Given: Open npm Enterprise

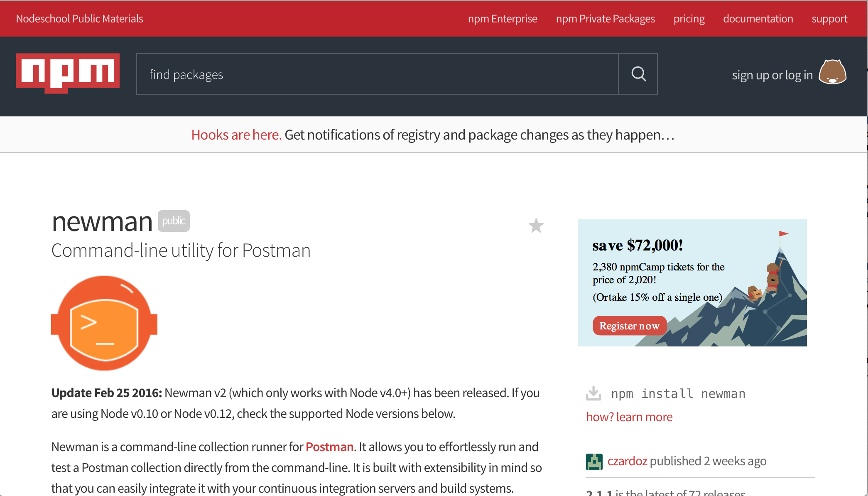Looking at the screenshot, I should click(503, 18).
